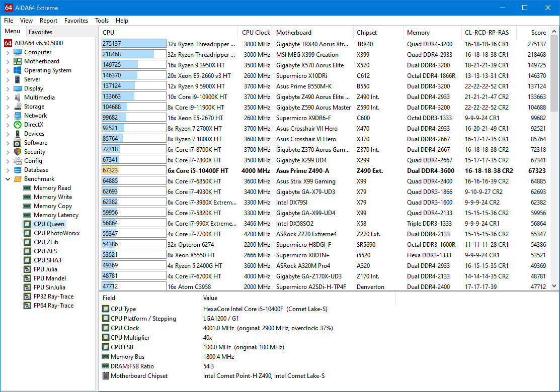The width and height of the screenshot is (560, 392).
Task: Click the Software icon in tree
Action: tap(18, 143)
